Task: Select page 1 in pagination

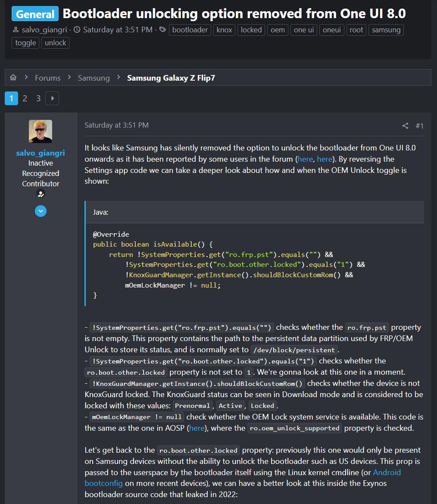Action: [11, 98]
